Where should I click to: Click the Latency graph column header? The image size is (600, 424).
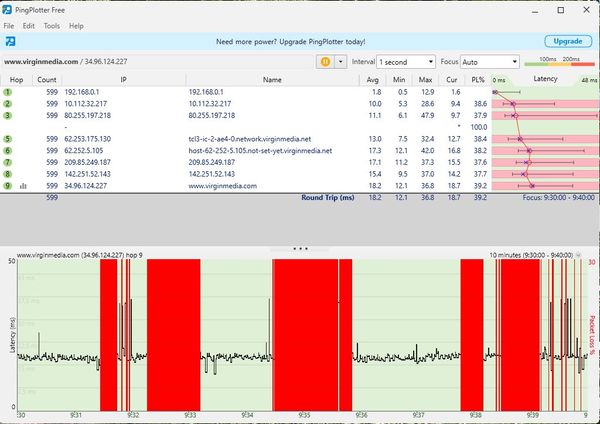coord(545,79)
